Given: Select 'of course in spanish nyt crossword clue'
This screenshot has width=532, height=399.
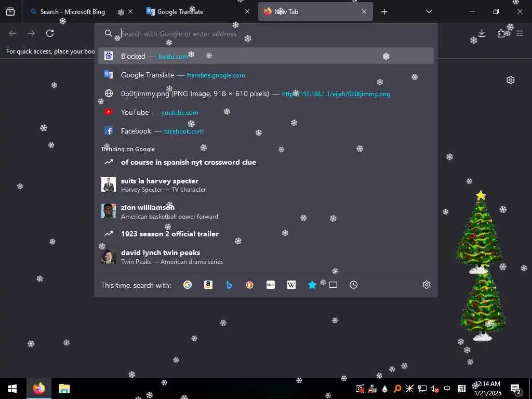Looking at the screenshot, I should (265, 162).
